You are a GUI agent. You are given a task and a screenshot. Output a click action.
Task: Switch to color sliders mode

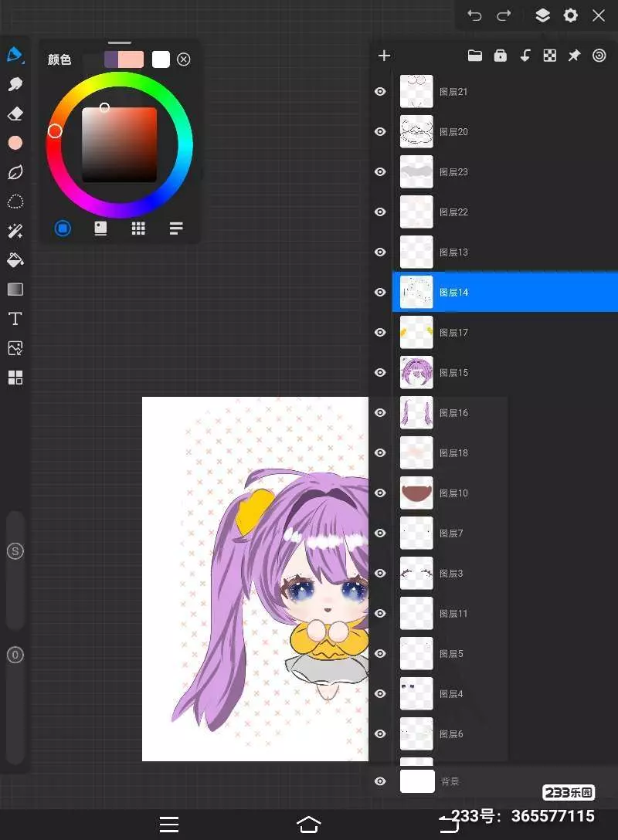(x=176, y=229)
